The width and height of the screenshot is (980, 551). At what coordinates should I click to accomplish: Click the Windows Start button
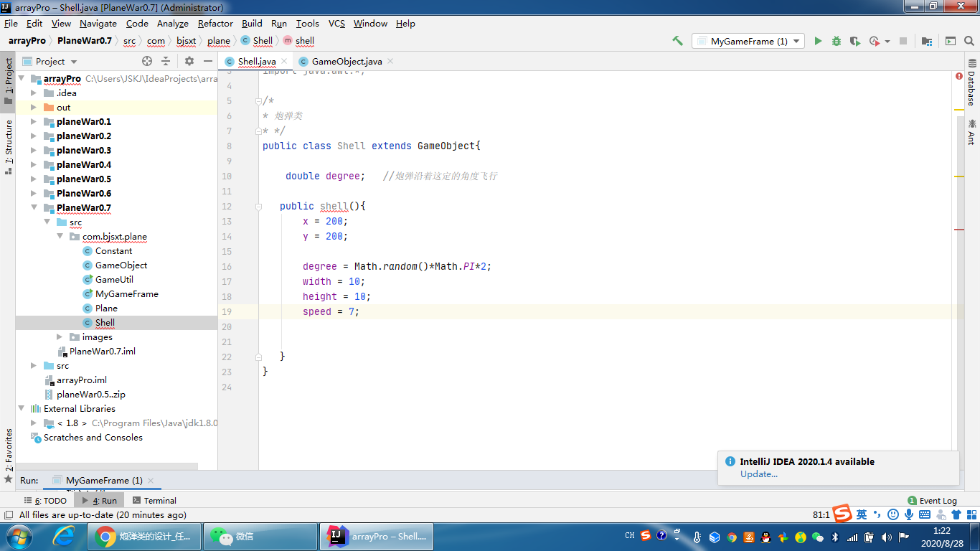(x=19, y=536)
